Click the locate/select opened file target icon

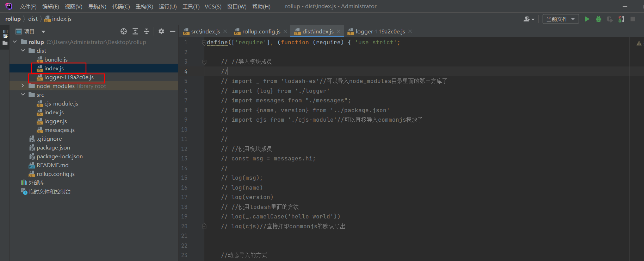tap(124, 31)
